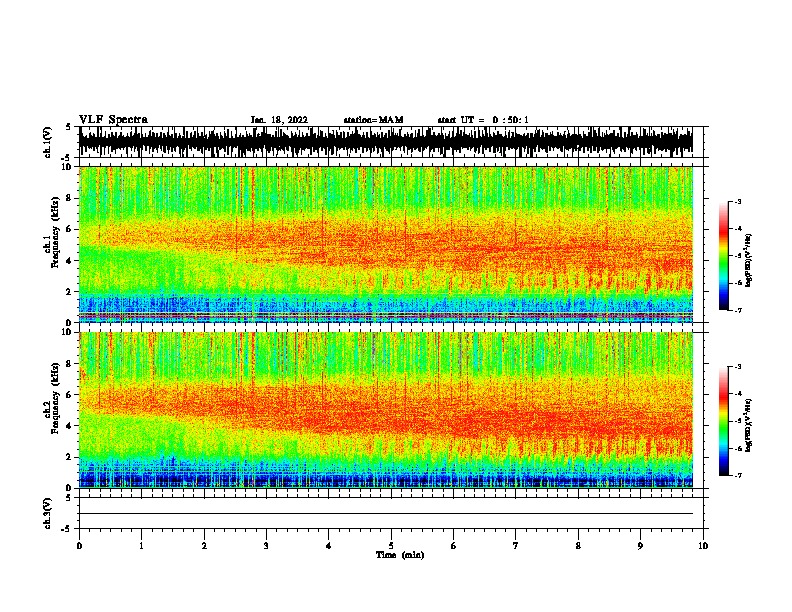Click time axis tick label "4"

click(x=329, y=546)
